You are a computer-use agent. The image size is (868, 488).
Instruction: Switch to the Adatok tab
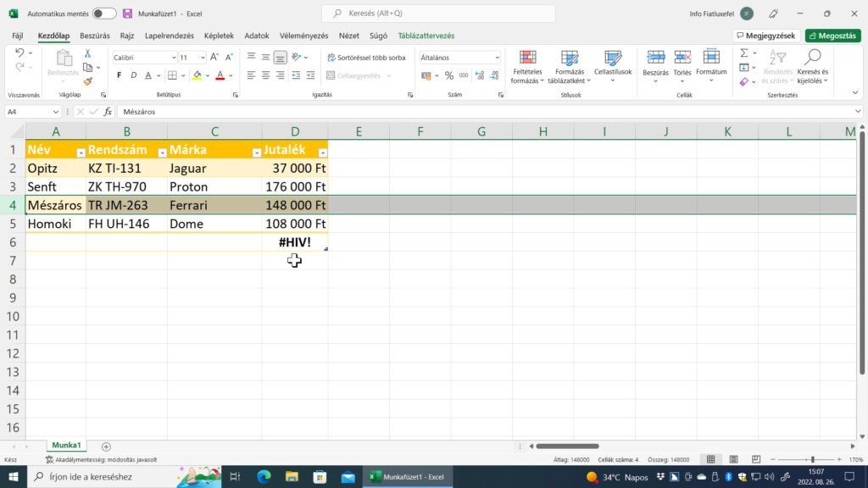[x=257, y=36]
